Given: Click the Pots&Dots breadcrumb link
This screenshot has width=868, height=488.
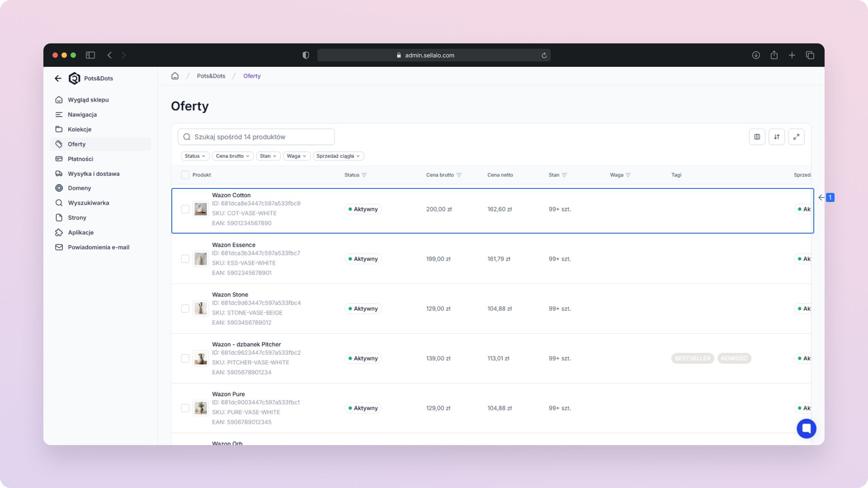Looking at the screenshot, I should click(x=211, y=76).
